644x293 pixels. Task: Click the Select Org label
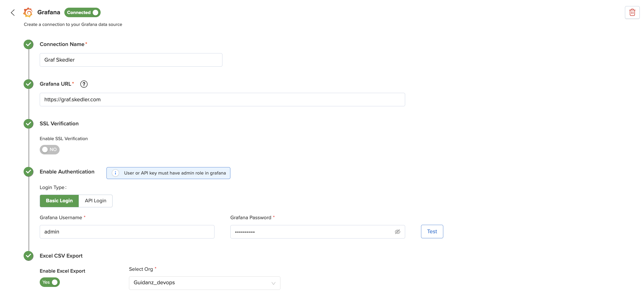pyautogui.click(x=141, y=269)
